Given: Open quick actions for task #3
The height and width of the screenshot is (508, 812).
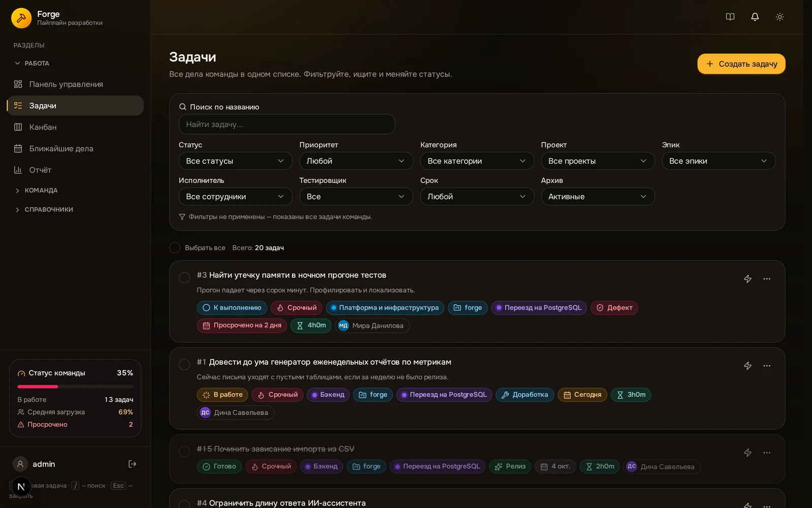Looking at the screenshot, I should pyautogui.click(x=748, y=279).
